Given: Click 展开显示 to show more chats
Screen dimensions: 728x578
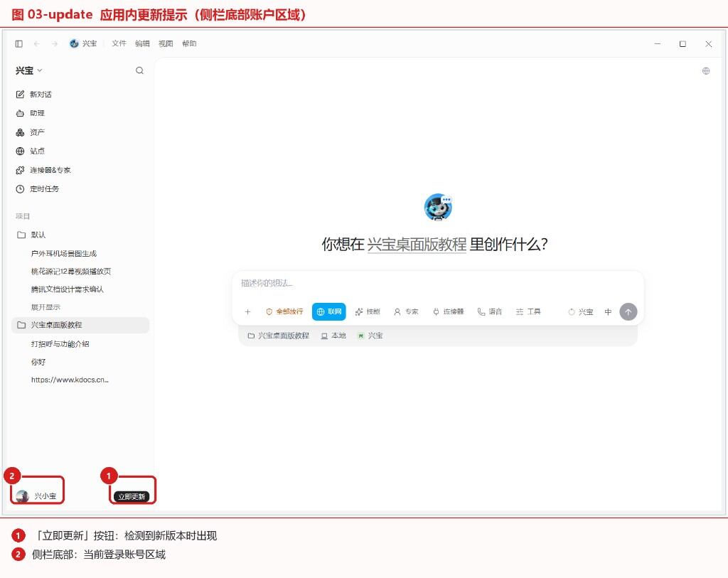Looking at the screenshot, I should (45, 307).
